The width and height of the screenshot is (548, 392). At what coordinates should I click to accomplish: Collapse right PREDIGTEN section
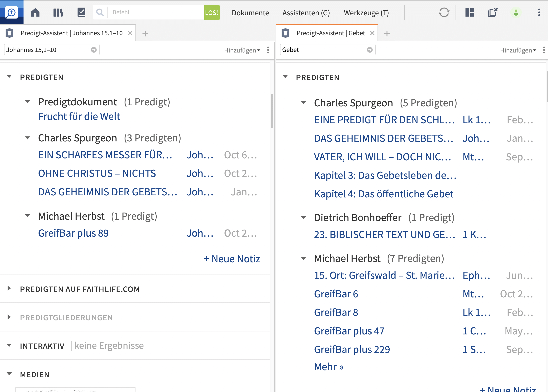click(285, 77)
